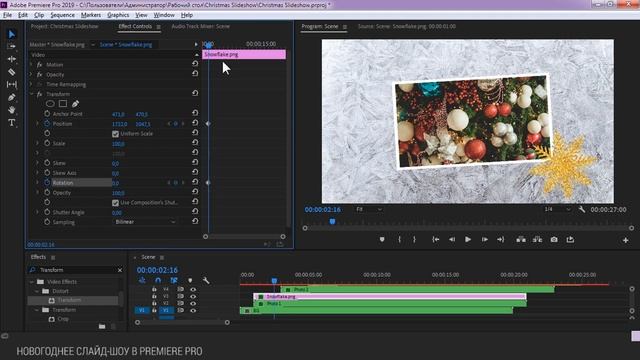640x360 pixels.
Task: Open Fit zoom level dropdown
Action: [369, 209]
